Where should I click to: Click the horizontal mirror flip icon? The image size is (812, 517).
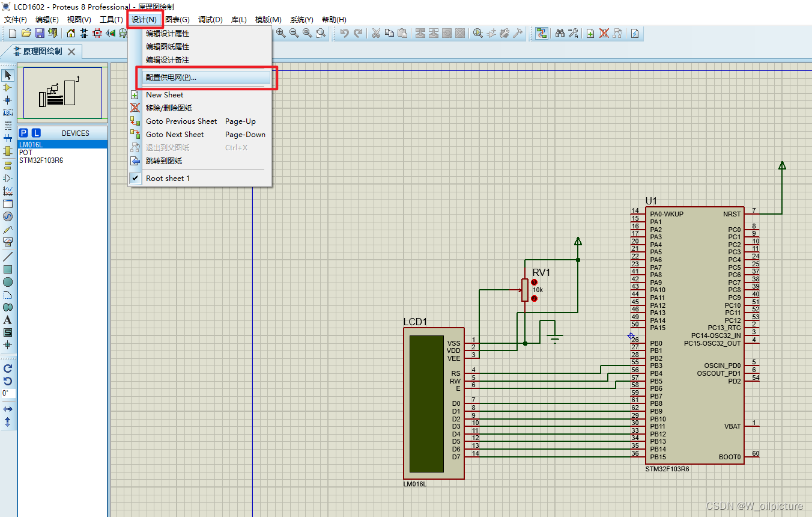click(8, 409)
